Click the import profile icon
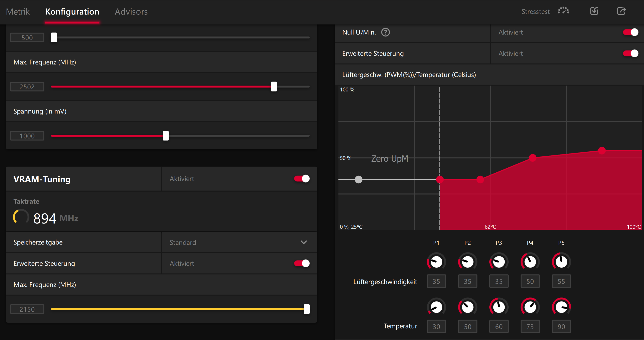This screenshot has width=644, height=340. (594, 11)
